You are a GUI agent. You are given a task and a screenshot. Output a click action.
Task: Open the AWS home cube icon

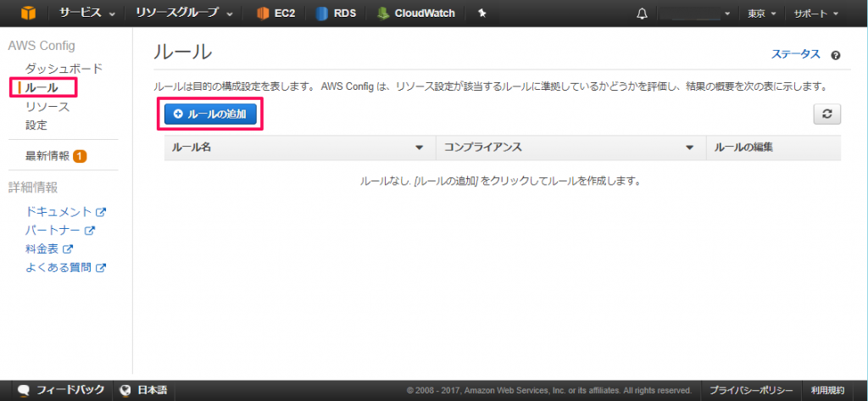(28, 14)
